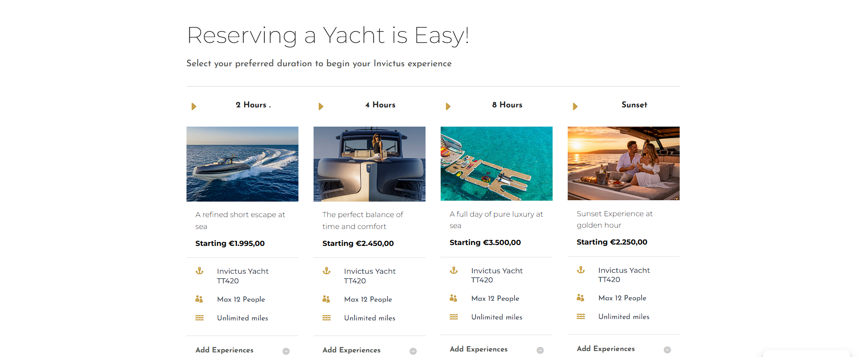Click the people icon in the 4 Hours column
The image size is (868, 357).
326,299
